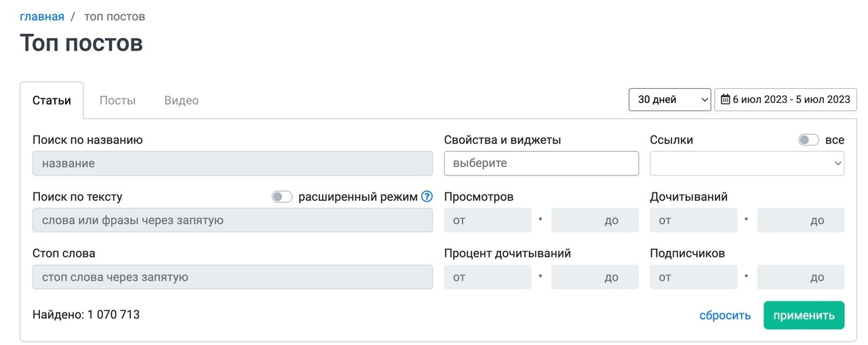
Task: Focus the Поиск по тексту field
Action: (x=233, y=220)
